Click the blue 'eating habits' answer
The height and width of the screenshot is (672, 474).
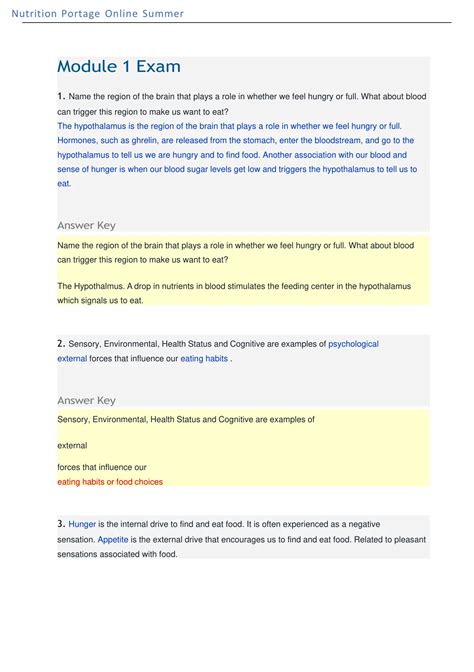204,359
